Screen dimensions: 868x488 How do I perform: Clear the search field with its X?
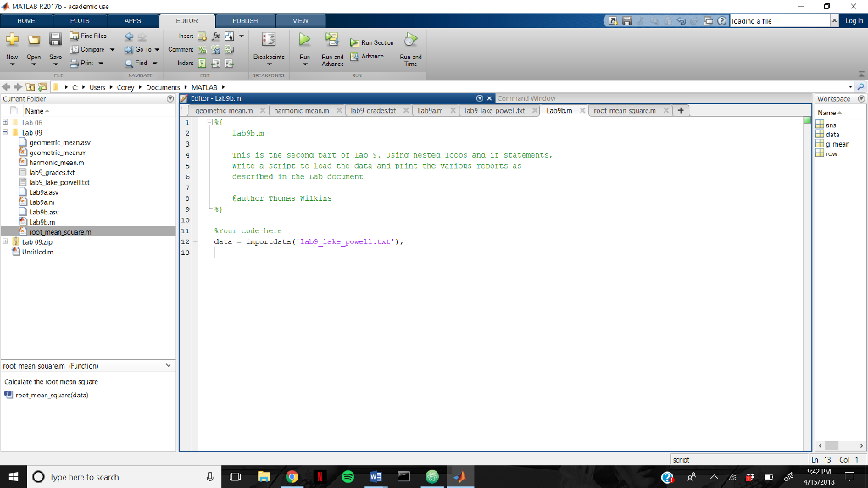click(x=834, y=21)
